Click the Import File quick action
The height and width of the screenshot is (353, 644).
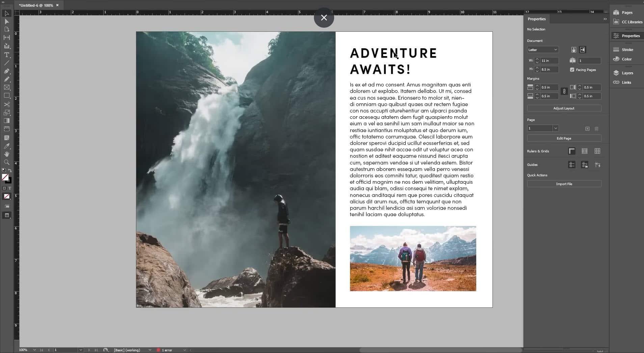(x=564, y=184)
